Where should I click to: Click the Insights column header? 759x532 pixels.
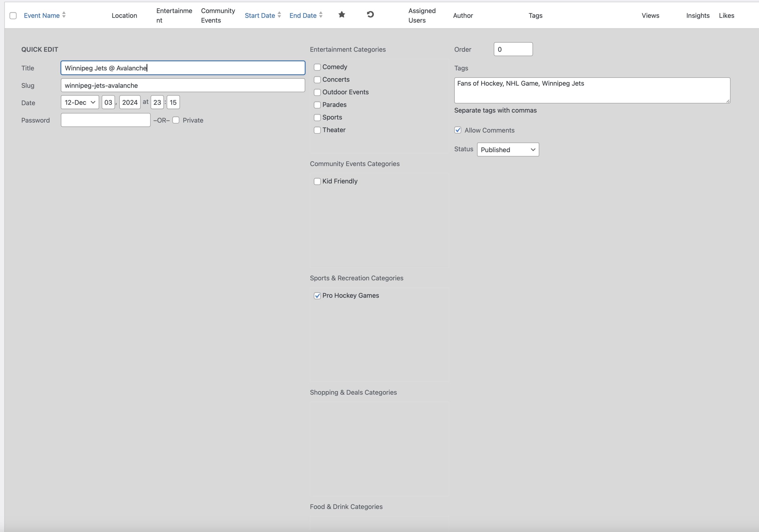coord(698,15)
